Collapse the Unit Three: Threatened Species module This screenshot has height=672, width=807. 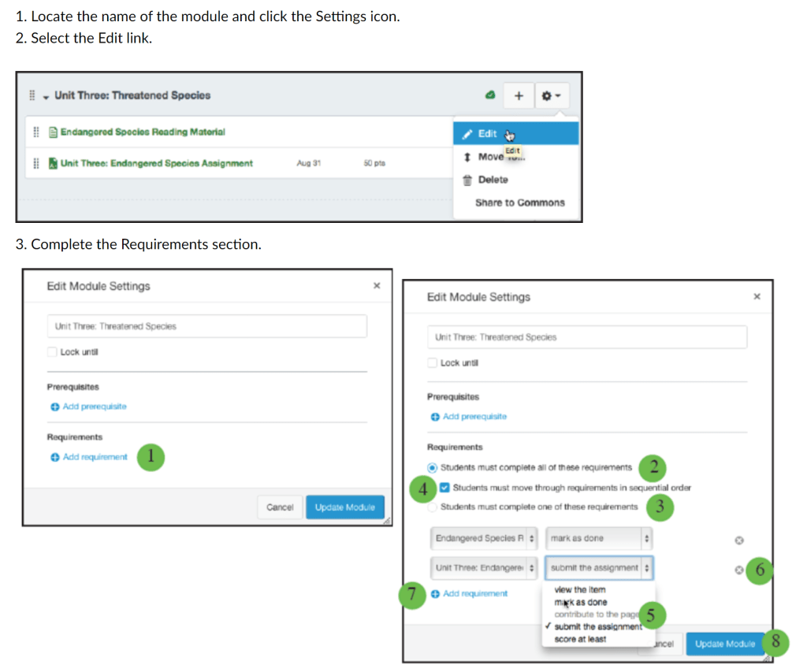tap(46, 96)
